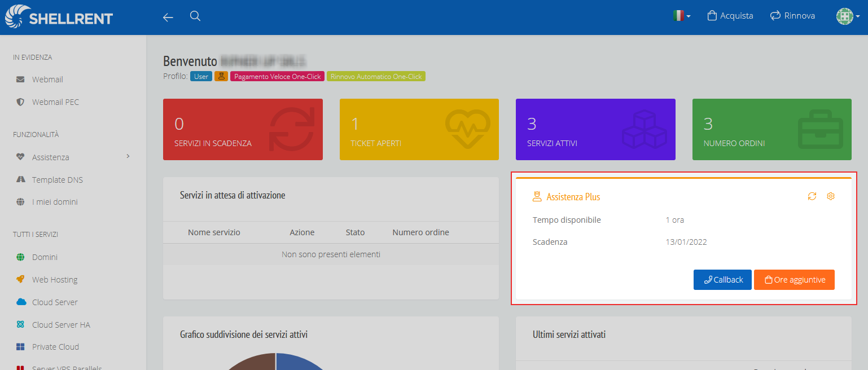This screenshot has height=370, width=868.
Task: Expand the Assistenza submenu chevron
Action: coord(128,156)
